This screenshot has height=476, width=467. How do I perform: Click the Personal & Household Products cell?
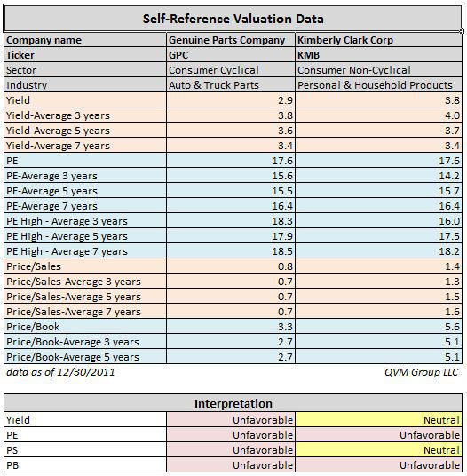click(x=379, y=85)
